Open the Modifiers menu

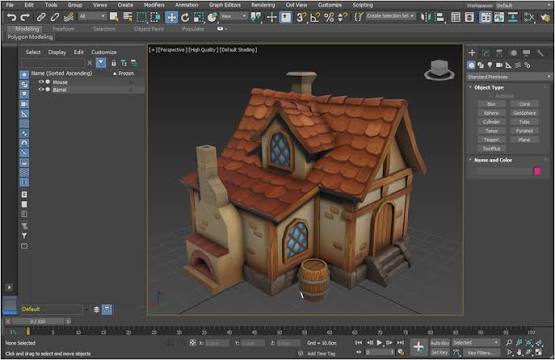(x=154, y=5)
